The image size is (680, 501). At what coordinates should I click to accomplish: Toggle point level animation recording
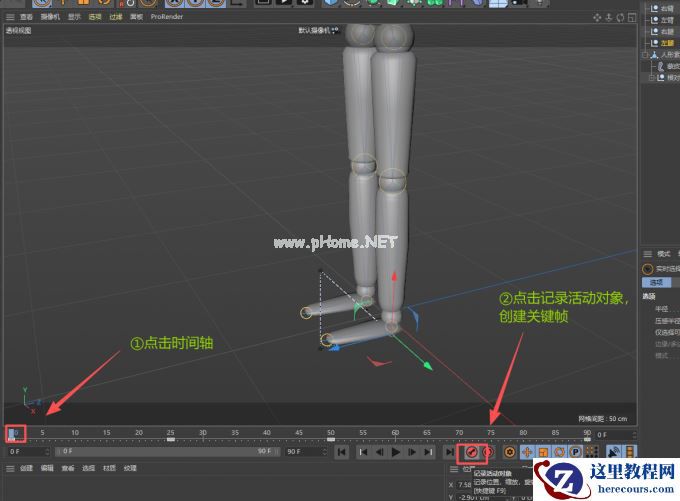click(592, 452)
